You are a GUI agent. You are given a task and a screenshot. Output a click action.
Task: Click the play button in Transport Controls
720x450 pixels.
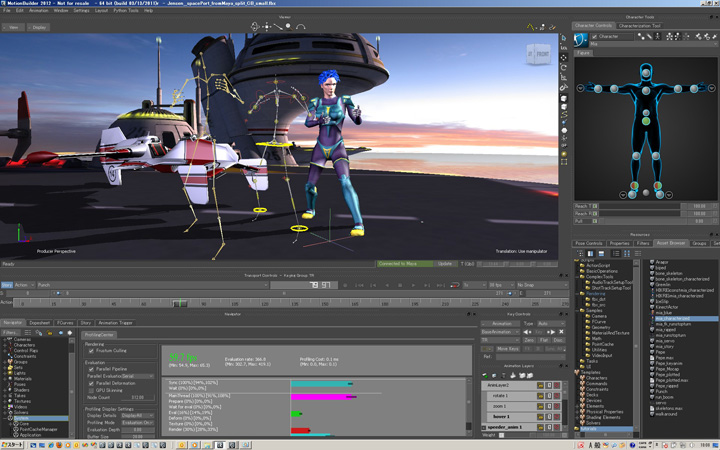click(413, 285)
